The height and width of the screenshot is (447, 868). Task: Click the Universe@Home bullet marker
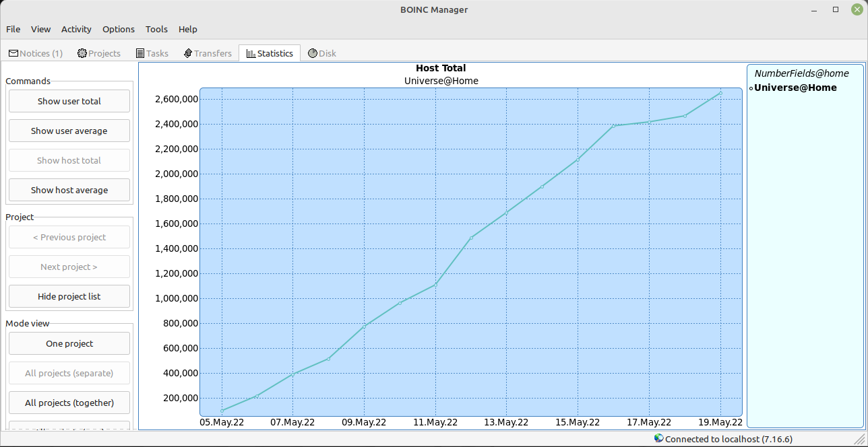(751, 88)
